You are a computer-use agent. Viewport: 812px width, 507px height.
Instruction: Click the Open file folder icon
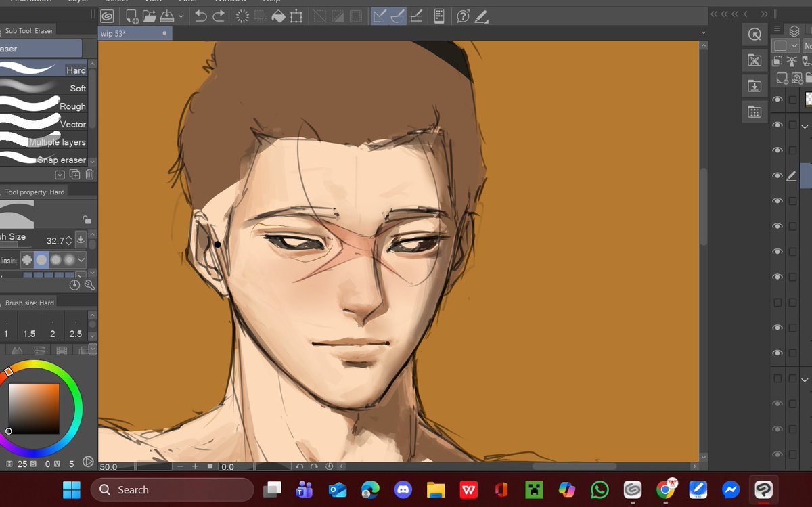pos(149,16)
